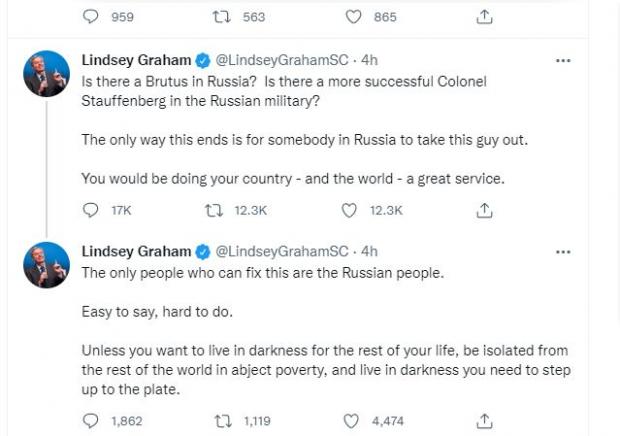This screenshot has height=436, width=620.
Task: Like the tweet with 4,474 likes
Action: click(x=351, y=421)
